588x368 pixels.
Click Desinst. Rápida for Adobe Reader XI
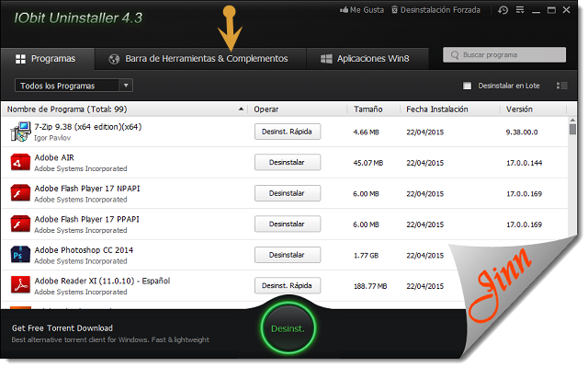tap(288, 285)
